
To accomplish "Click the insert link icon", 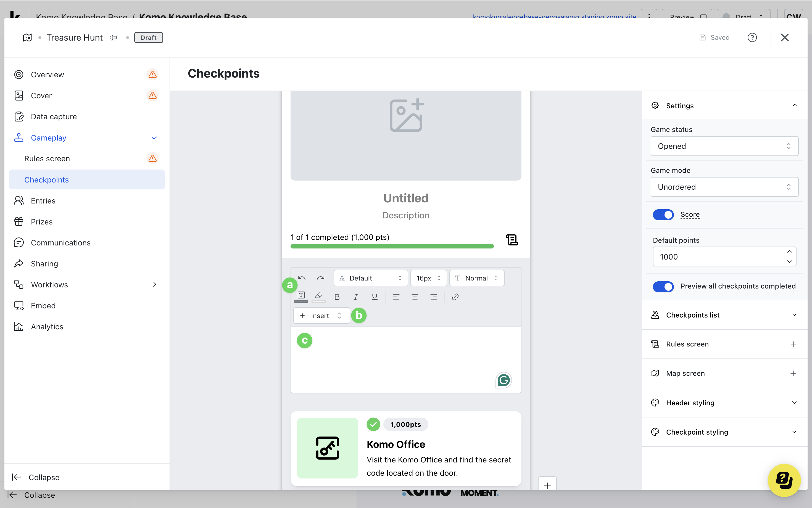I will coord(455,297).
